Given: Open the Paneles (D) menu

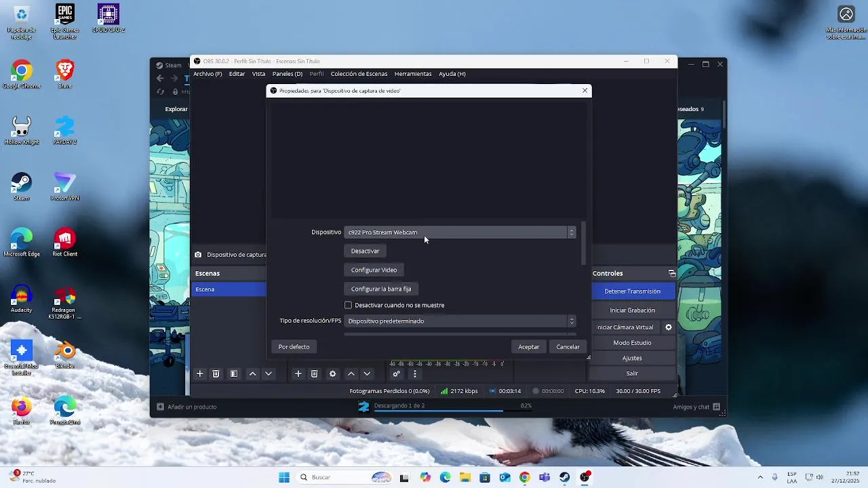Looking at the screenshot, I should (x=288, y=74).
